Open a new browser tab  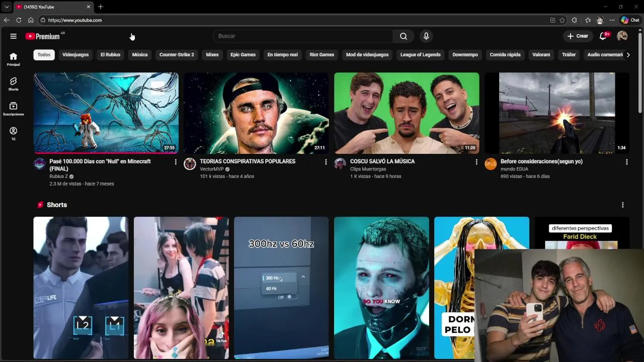pos(101,7)
